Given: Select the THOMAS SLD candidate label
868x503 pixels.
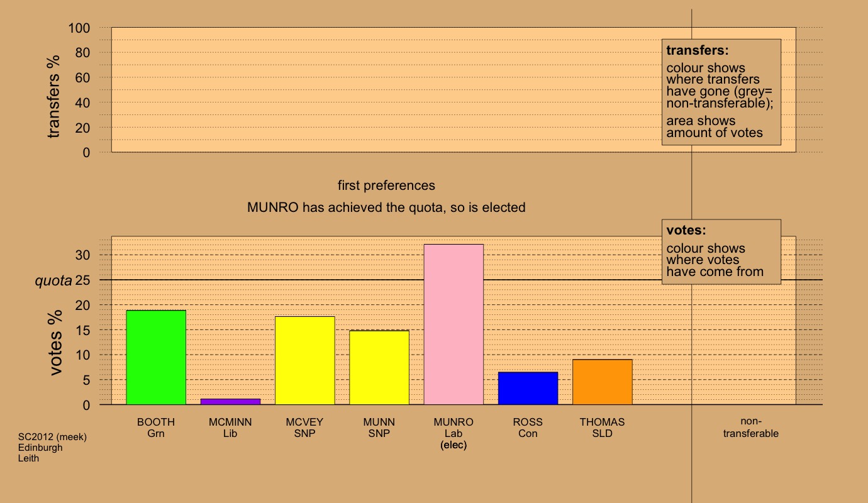Looking at the screenshot, I should click(x=602, y=428).
